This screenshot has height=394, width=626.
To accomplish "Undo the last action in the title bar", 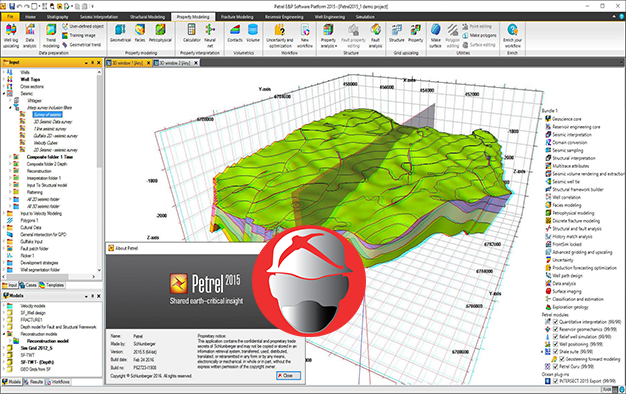I will pyautogui.click(x=20, y=6).
